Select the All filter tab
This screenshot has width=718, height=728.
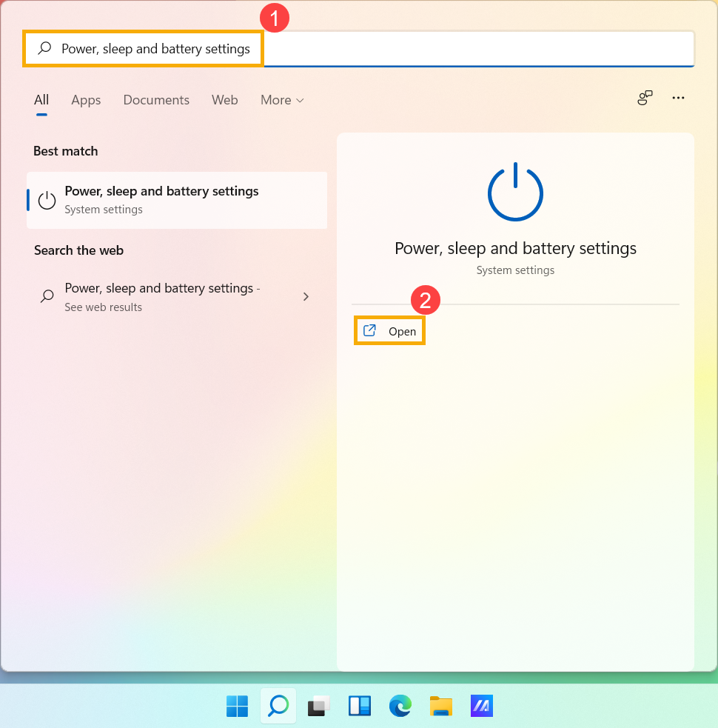click(41, 100)
